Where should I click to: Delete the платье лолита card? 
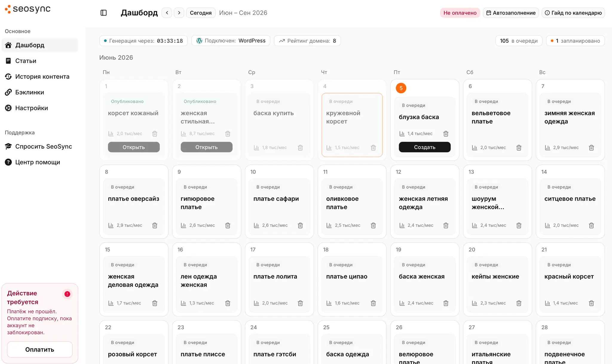300,303
